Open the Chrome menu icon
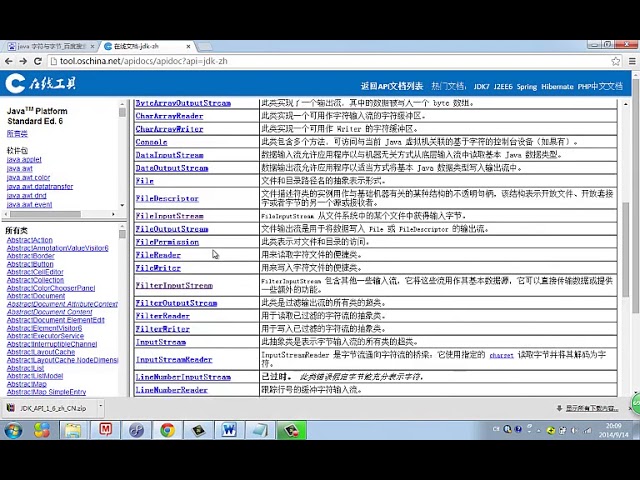This screenshot has height=480, width=640. (632, 61)
